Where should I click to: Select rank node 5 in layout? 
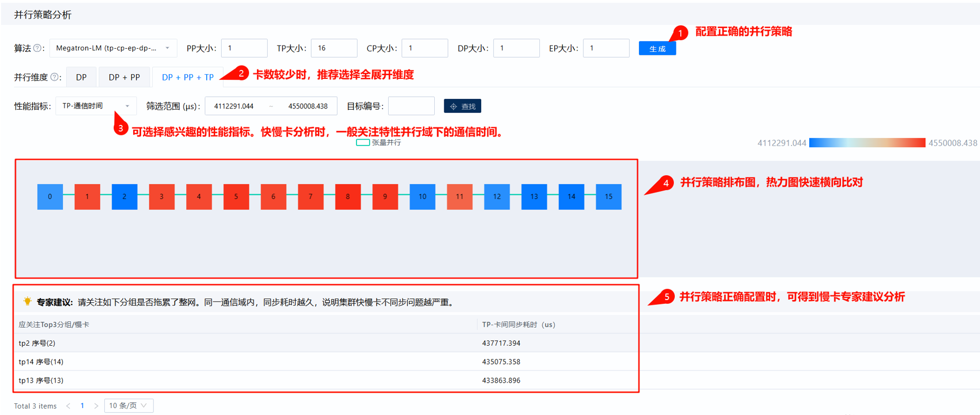point(236,197)
